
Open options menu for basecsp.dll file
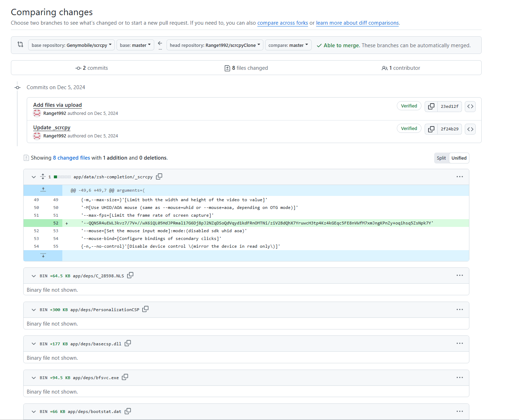460,343
